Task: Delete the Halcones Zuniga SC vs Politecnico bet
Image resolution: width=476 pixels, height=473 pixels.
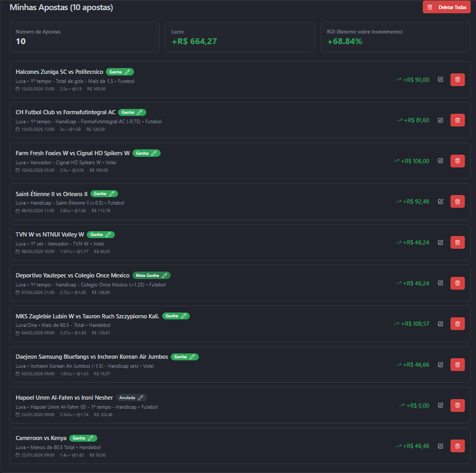Action: (x=457, y=80)
